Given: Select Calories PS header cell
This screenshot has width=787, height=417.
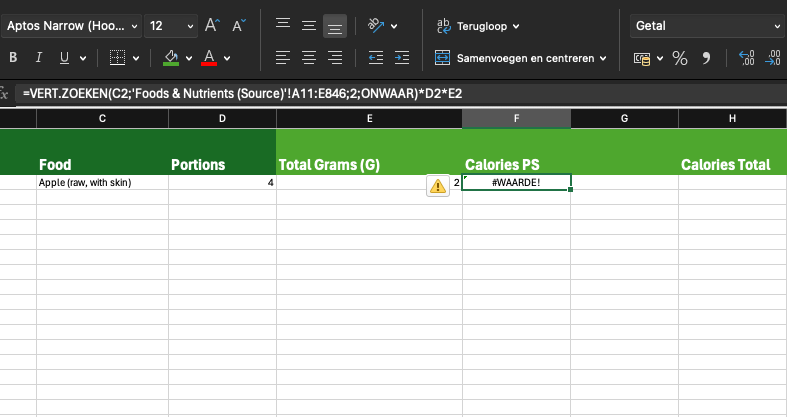Looking at the screenshot, I should [x=516, y=152].
